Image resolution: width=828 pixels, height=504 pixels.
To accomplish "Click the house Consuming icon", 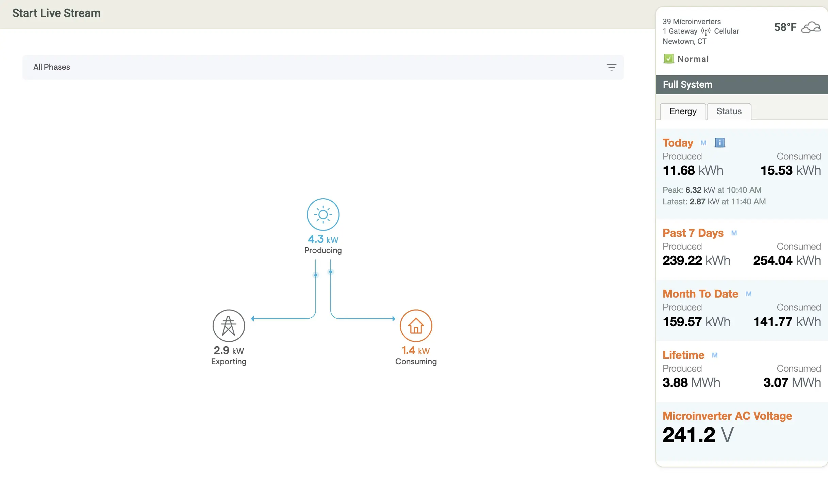I will [416, 325].
